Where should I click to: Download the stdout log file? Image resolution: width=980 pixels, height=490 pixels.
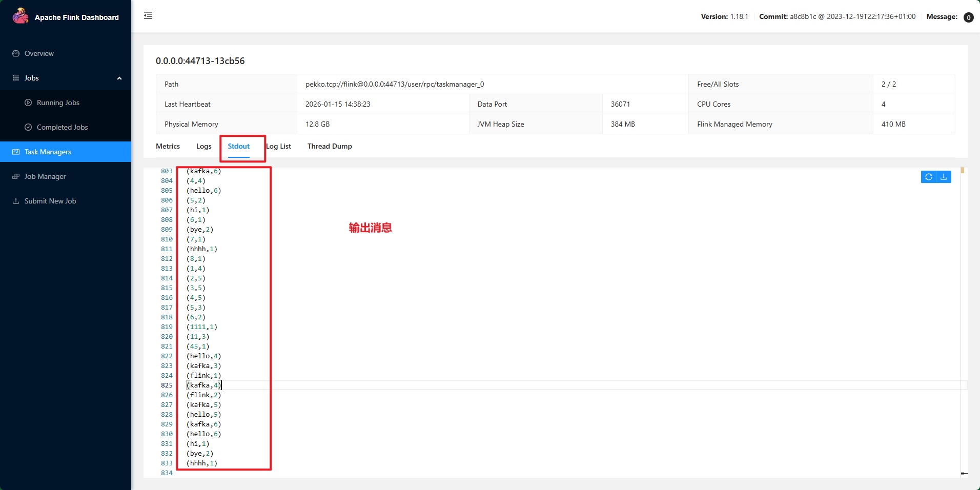click(944, 177)
